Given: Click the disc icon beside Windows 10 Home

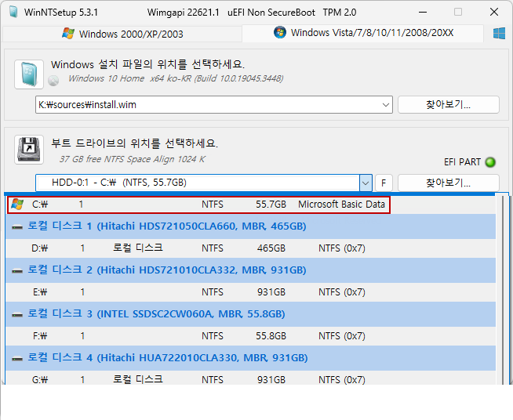Looking at the screenshot, I should tap(53, 81).
